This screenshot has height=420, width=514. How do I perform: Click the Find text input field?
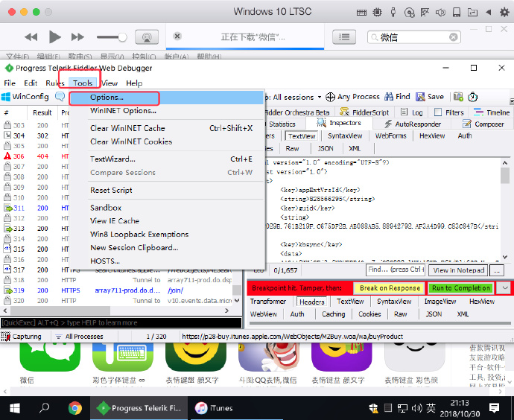point(396,270)
